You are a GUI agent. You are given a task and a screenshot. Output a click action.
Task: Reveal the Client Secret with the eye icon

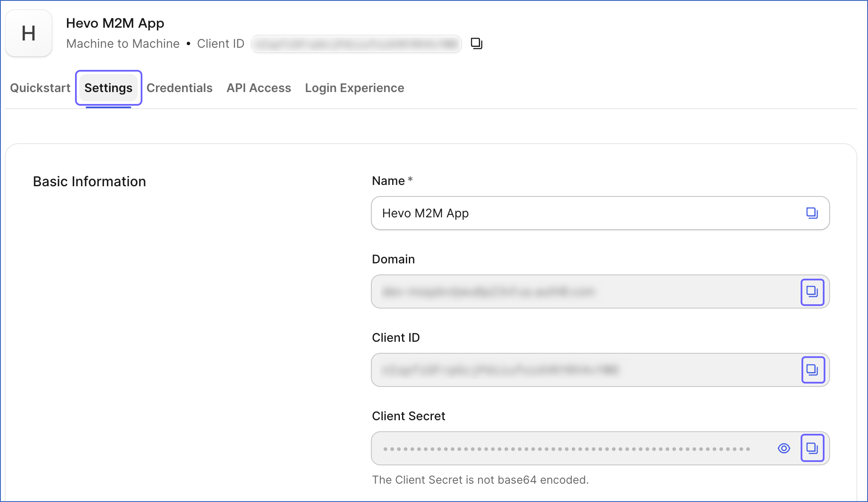(x=784, y=448)
